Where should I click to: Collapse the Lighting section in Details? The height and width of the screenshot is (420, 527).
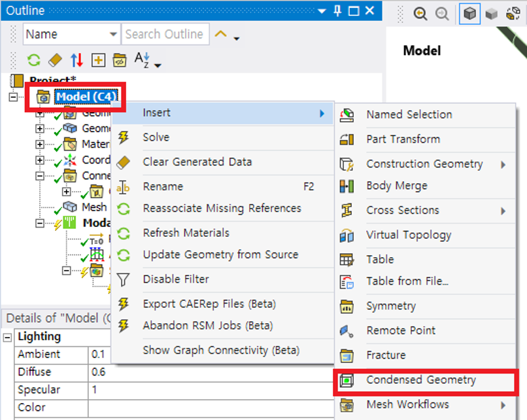coord(8,337)
